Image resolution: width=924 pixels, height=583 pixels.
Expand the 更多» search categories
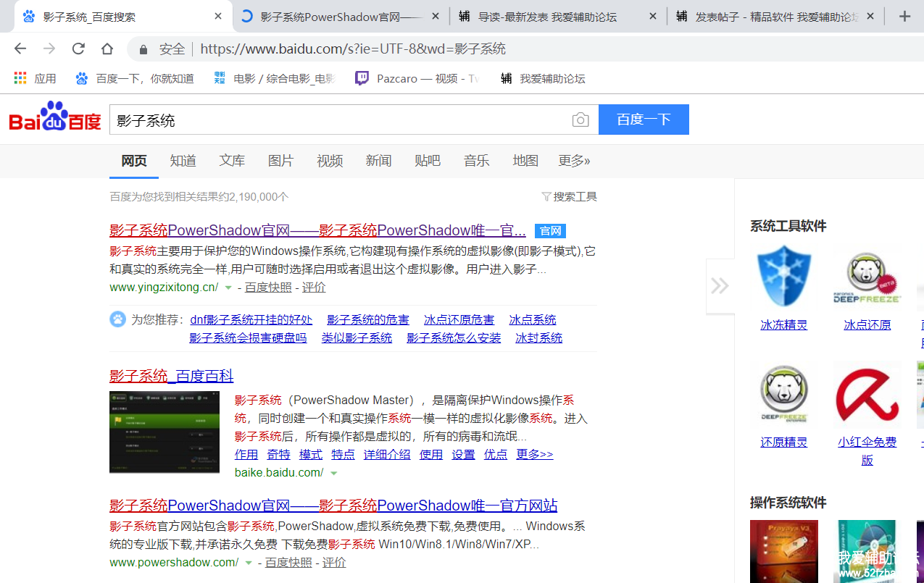tap(574, 161)
